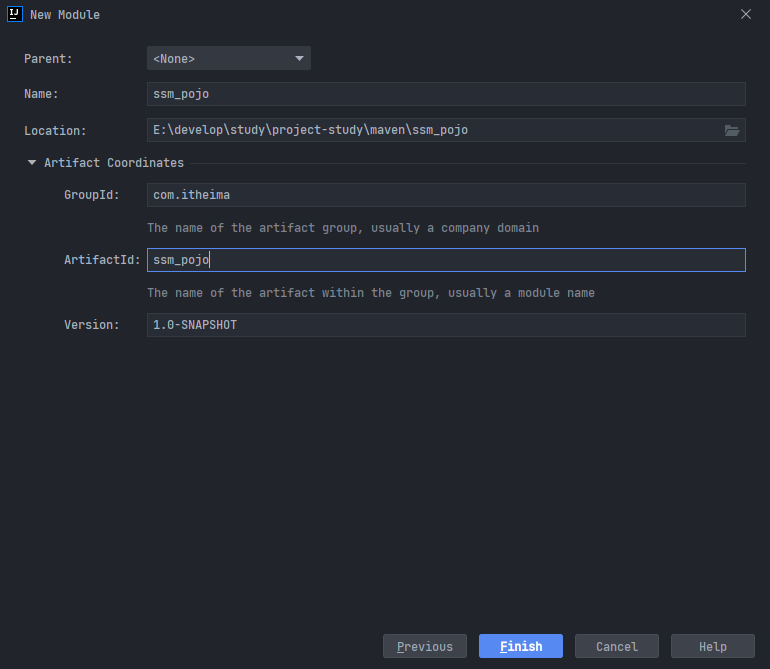Click the 'Location:' label
Image resolution: width=770 pixels, height=669 pixels.
(x=55, y=131)
